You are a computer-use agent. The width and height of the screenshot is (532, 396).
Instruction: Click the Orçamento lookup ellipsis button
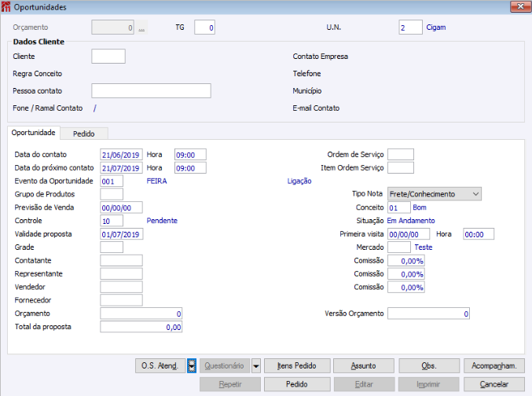pos(141,27)
